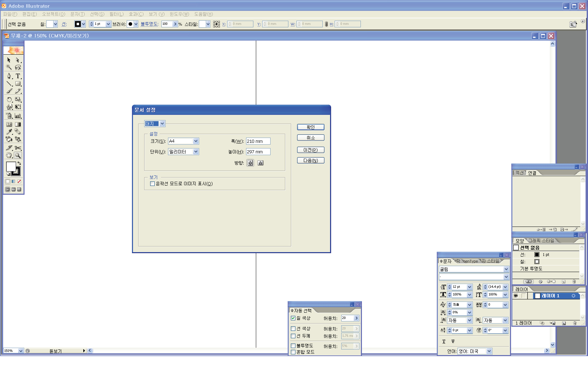This screenshot has height=368, width=588.
Task: Enable the 윤곽선 모드로 이미지 표시 checkbox
Action: tap(152, 184)
